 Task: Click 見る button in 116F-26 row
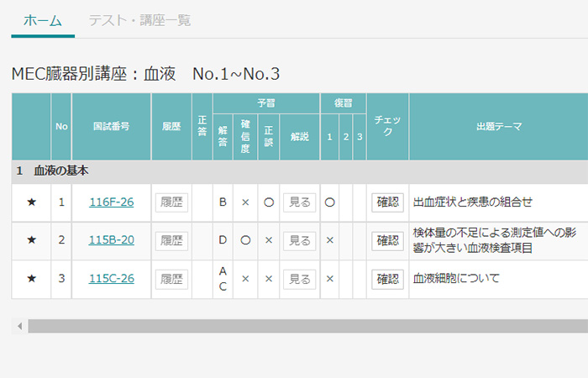pyautogui.click(x=299, y=202)
